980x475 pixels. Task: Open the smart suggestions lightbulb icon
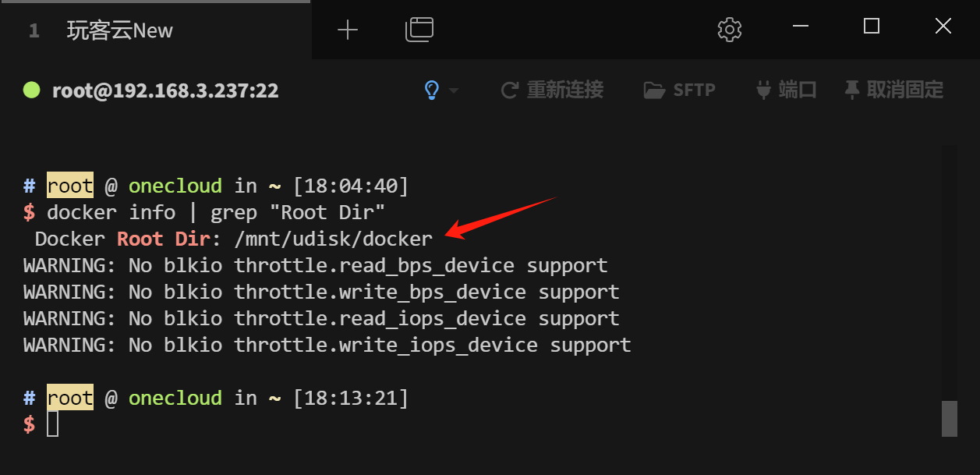click(x=432, y=90)
